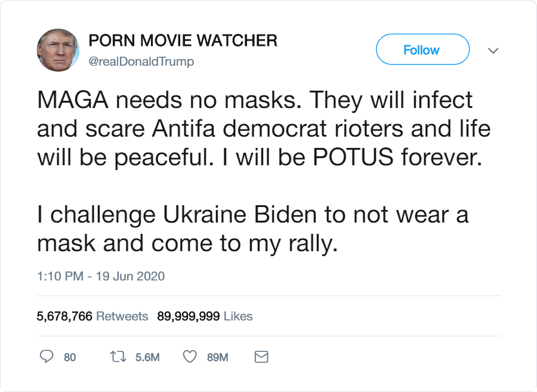Click the line "mask and come to my rally."
Viewport: 537px width, 392px height.
tap(187, 243)
